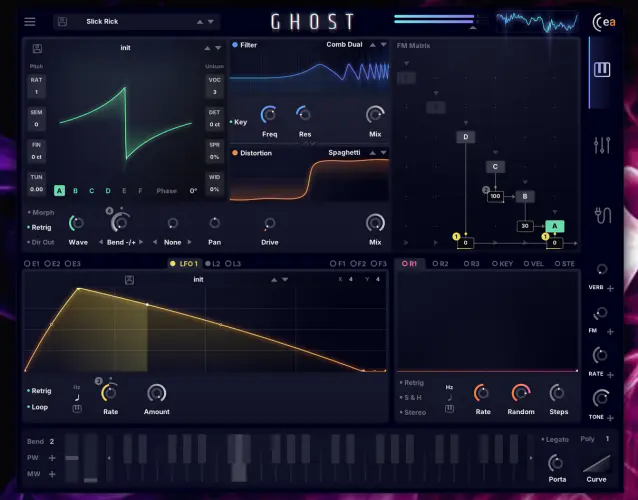The height and width of the screenshot is (500, 638).
Task: Go to previous preset with up arrow near Slick Rick
Action: click(200, 22)
